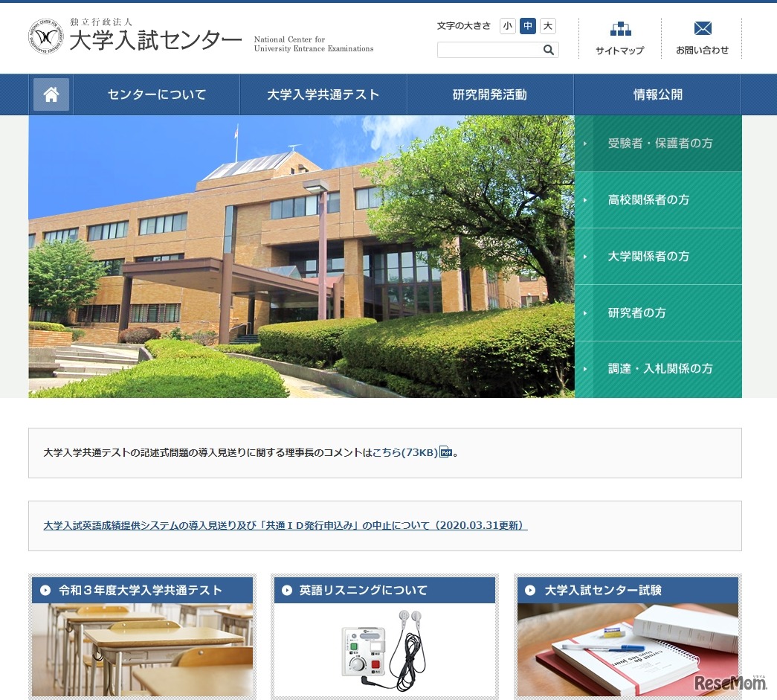Open the センターについて menu

pyautogui.click(x=157, y=94)
